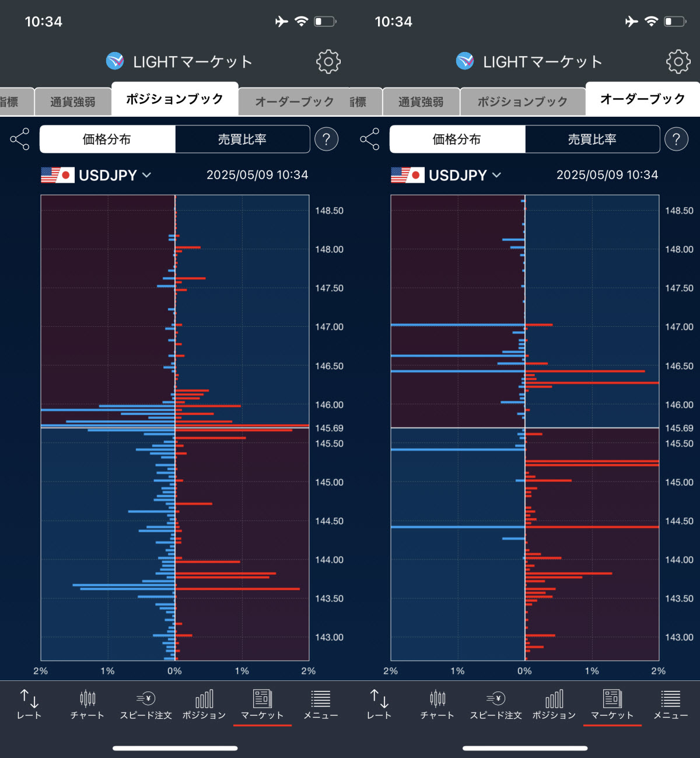
Task: Tap 148.50 price label on left chart
Action: (x=329, y=211)
